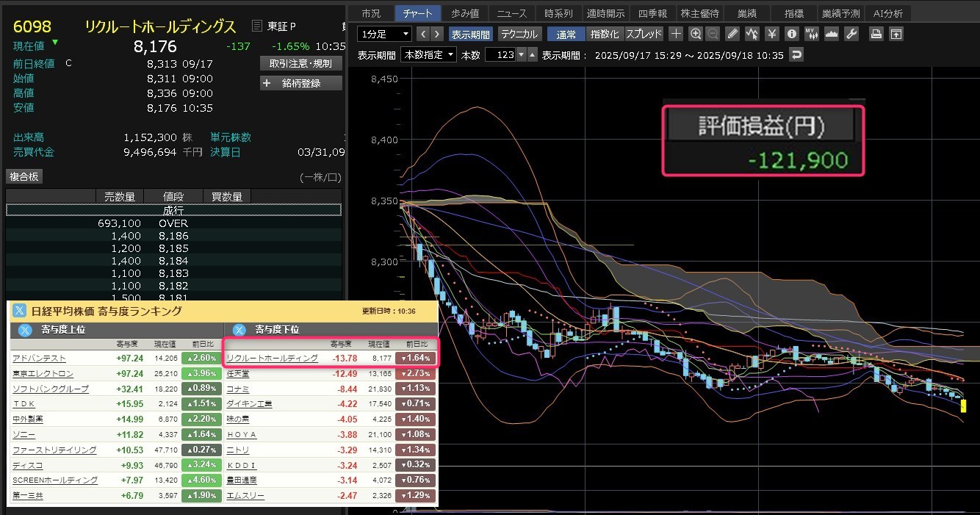Click the 取引注意・規制 button
The height and width of the screenshot is (515, 980).
pos(301,64)
